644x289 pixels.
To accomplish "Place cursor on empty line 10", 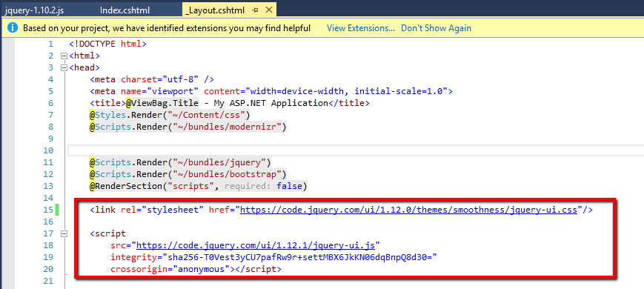I will tap(355, 150).
